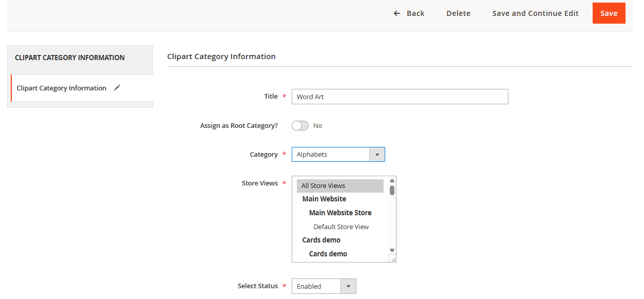Delete this clipart category
The height and width of the screenshot is (299, 644).
click(458, 13)
